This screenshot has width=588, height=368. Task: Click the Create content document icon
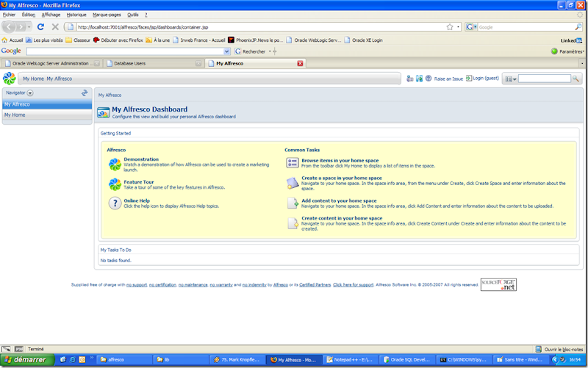click(293, 223)
